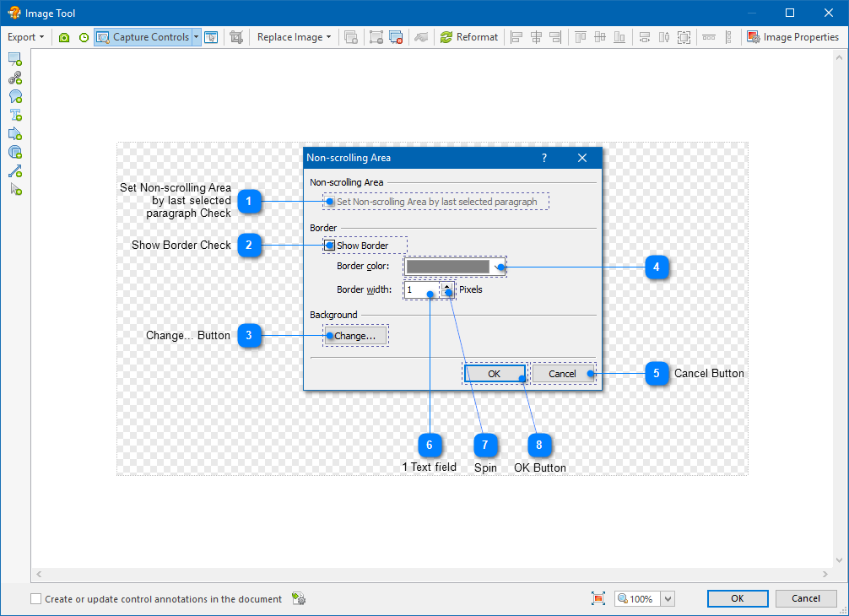This screenshot has height=616, width=849.
Task: Click the Reformat button
Action: [470, 37]
